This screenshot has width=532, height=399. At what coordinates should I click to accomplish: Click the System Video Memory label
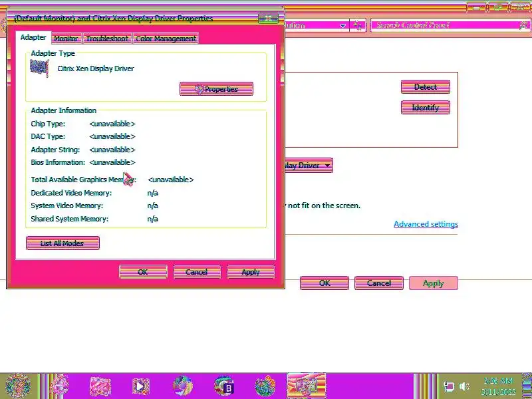(x=67, y=205)
